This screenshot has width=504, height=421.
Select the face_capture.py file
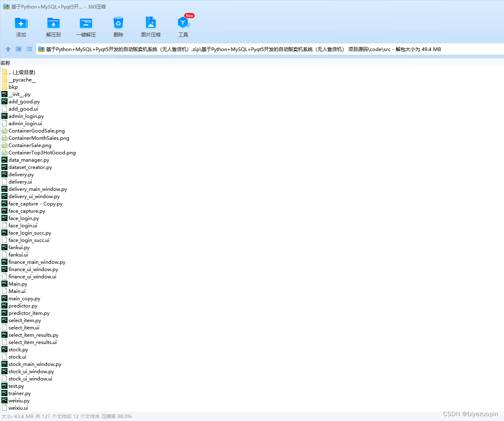click(x=24, y=211)
